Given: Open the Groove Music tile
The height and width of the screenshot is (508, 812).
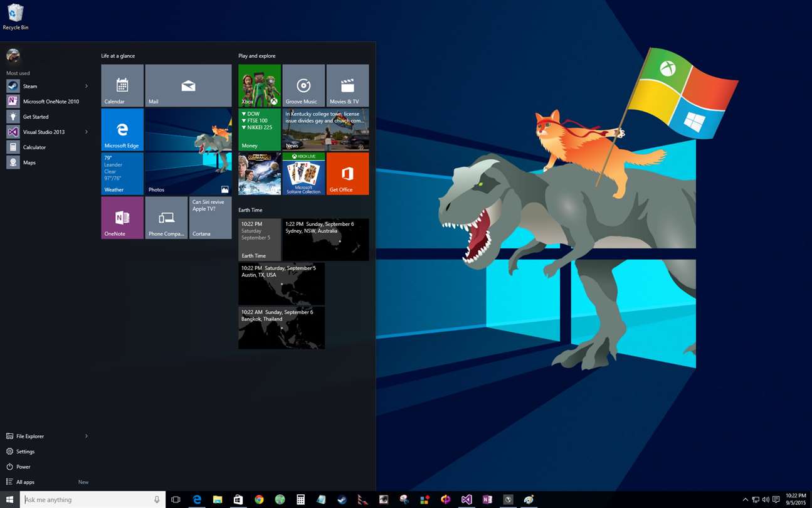Looking at the screenshot, I should (303, 85).
